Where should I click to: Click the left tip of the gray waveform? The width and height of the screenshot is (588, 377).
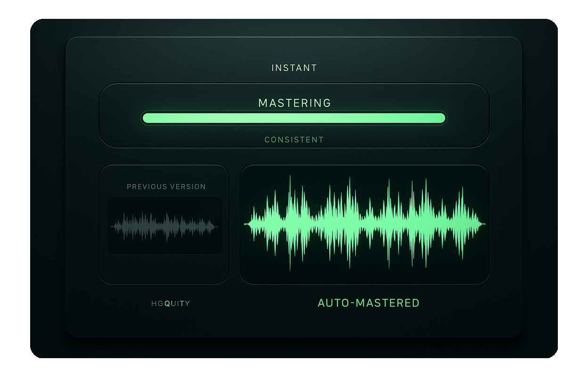(x=113, y=227)
